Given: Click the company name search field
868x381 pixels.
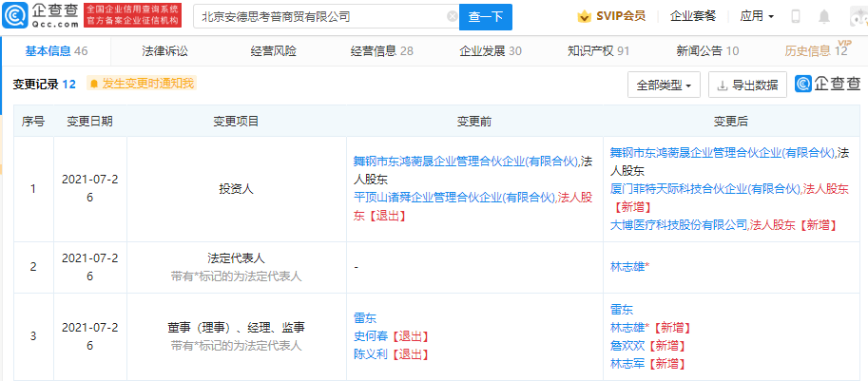Looking at the screenshot, I should point(324,16).
